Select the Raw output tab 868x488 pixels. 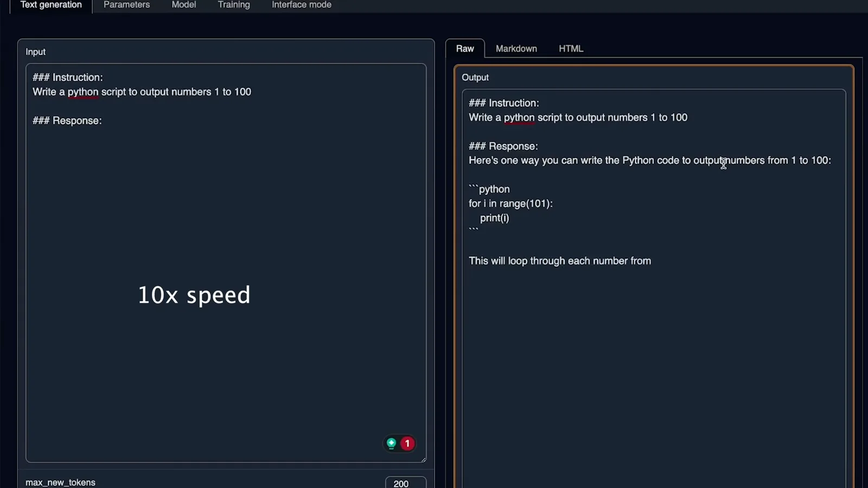465,49
